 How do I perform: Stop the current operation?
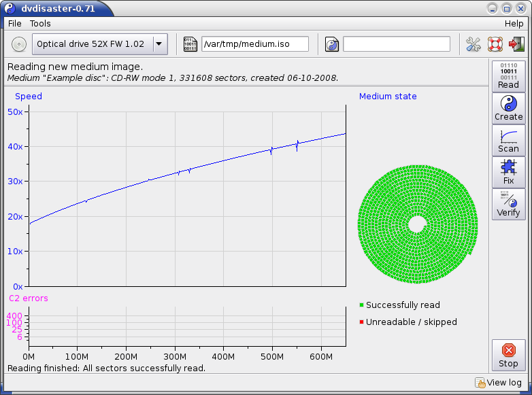[509, 355]
